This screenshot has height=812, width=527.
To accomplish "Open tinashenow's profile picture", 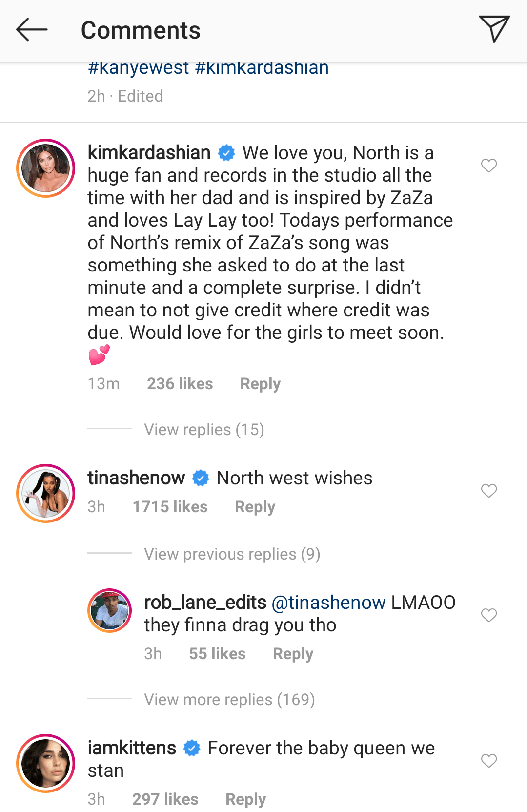I will click(46, 494).
